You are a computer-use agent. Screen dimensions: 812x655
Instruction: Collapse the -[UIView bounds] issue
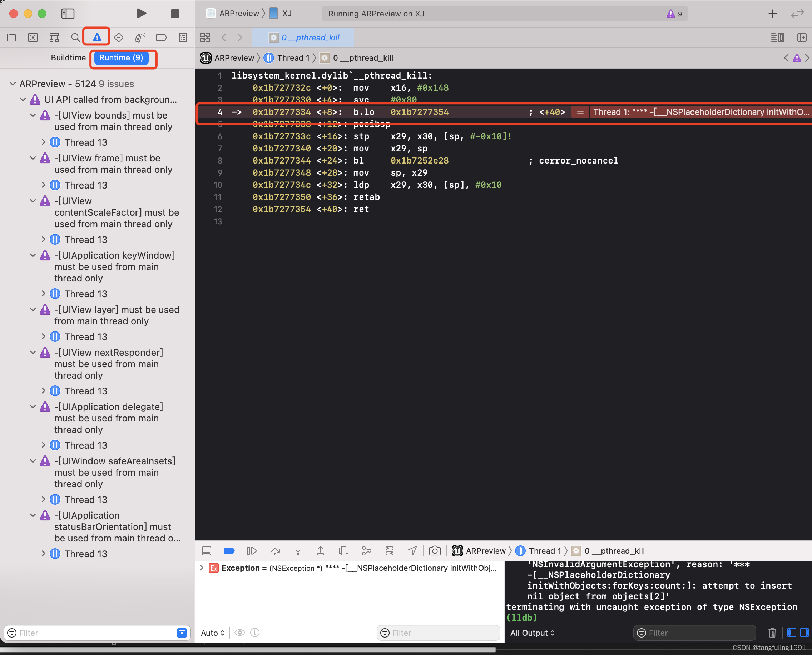(x=33, y=115)
